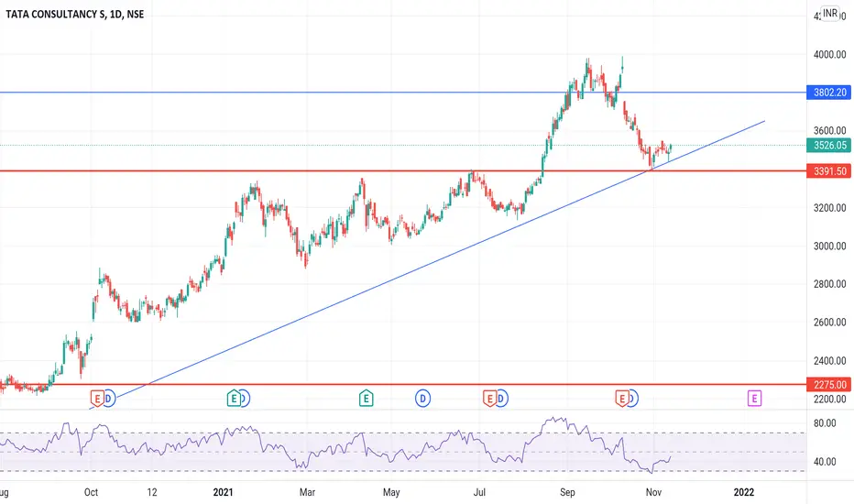Select the green 3526.05 current price label
The image size is (854, 504).
click(829, 146)
